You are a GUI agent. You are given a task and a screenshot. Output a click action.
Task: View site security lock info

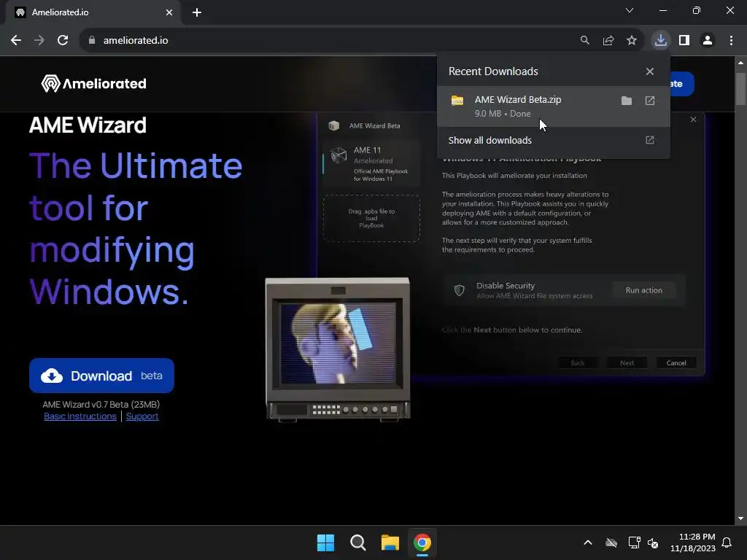tap(92, 41)
